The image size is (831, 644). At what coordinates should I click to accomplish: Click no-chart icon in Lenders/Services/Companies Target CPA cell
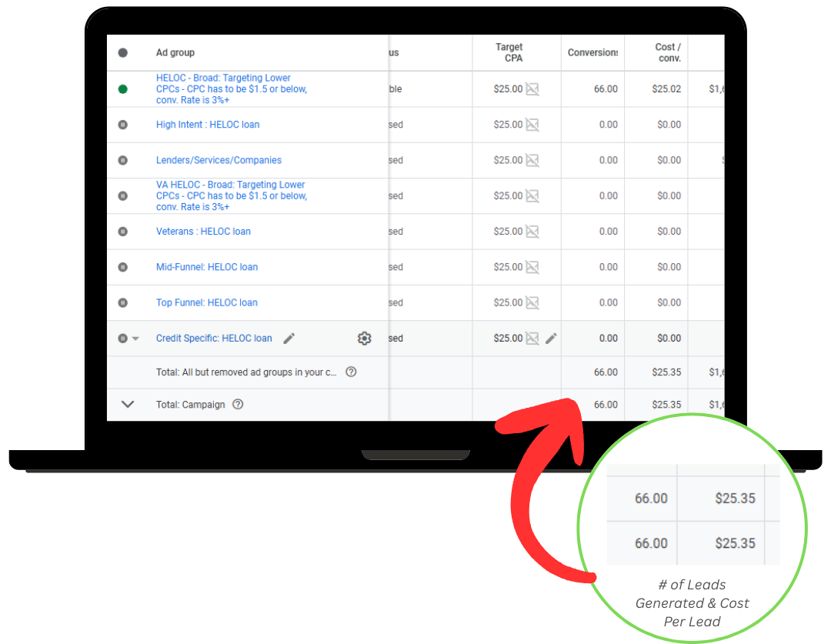532,160
